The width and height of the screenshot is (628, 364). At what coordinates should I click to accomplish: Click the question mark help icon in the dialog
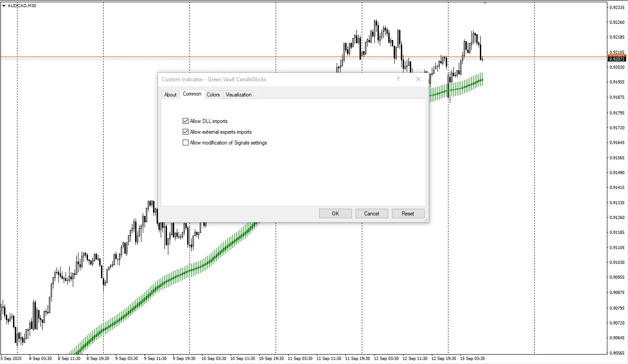tap(398, 79)
